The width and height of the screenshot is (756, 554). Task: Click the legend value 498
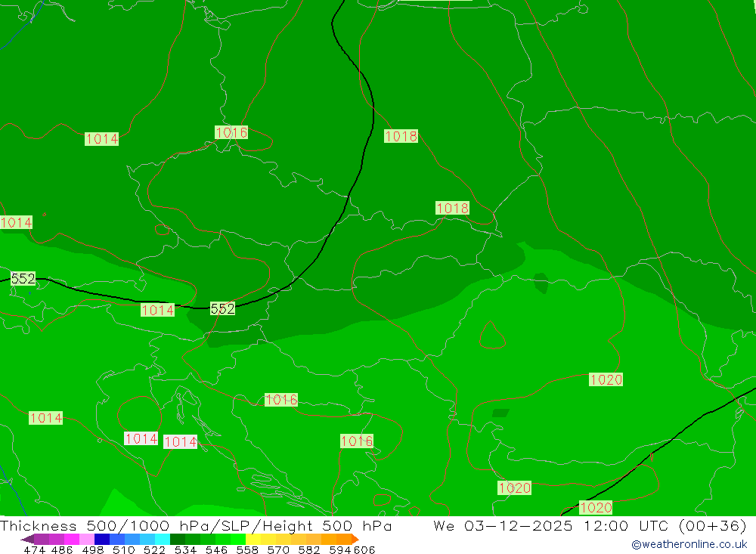[92, 549]
